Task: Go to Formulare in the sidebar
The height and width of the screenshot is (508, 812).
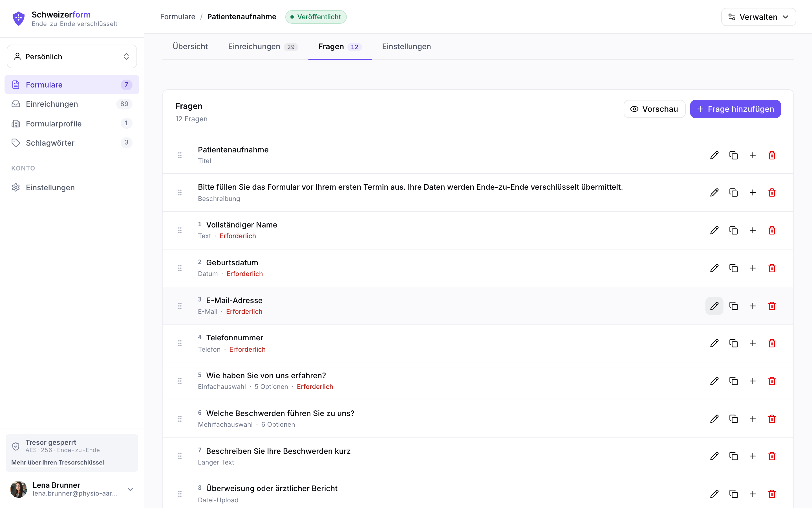Action: (x=72, y=85)
